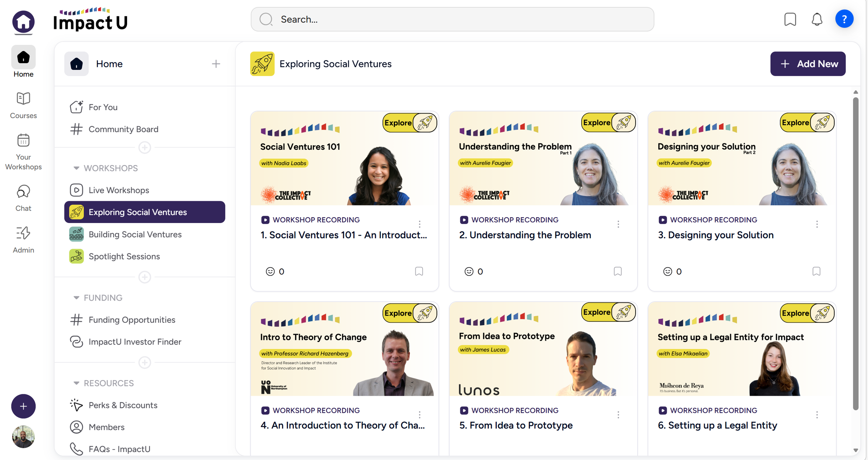Click the blue help question mark icon
Image resolution: width=868 pixels, height=460 pixels.
(844, 19)
